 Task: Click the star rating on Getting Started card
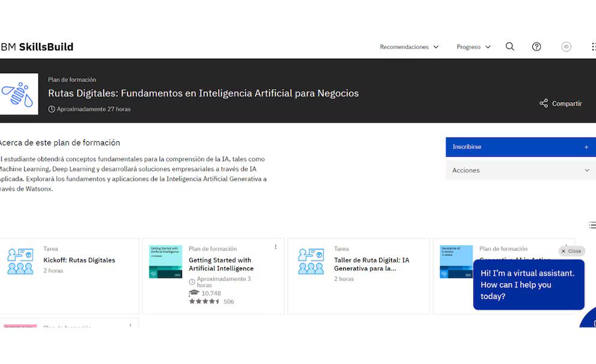pos(204,302)
